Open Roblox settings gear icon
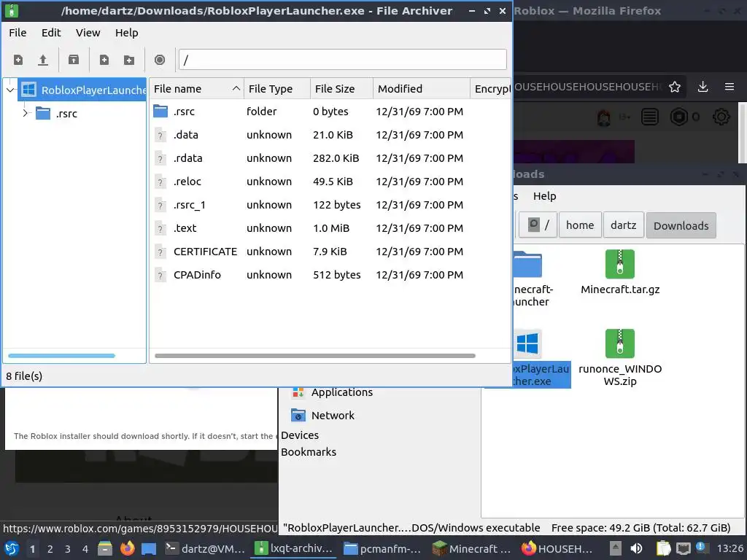The height and width of the screenshot is (560, 747). point(721,117)
